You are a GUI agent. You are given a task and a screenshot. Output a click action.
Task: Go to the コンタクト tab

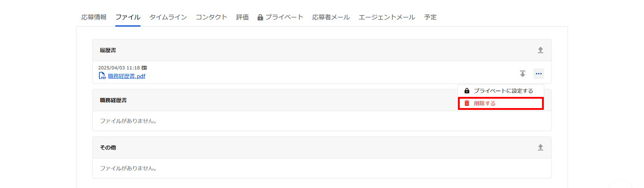pyautogui.click(x=211, y=17)
